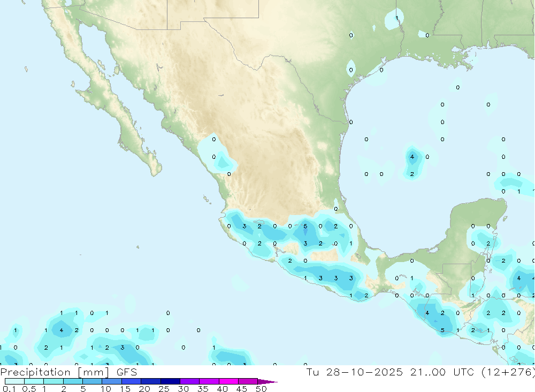Image resolution: width=535 pixels, height=392 pixels.
Task: Click the "40" legend label
Action: pos(222,389)
